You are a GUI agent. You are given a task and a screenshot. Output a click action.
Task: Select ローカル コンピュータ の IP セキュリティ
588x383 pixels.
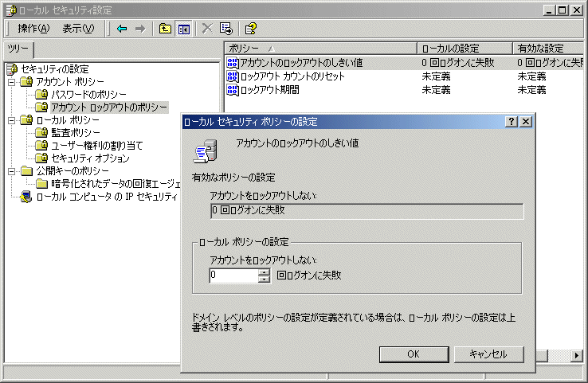[x=107, y=197]
